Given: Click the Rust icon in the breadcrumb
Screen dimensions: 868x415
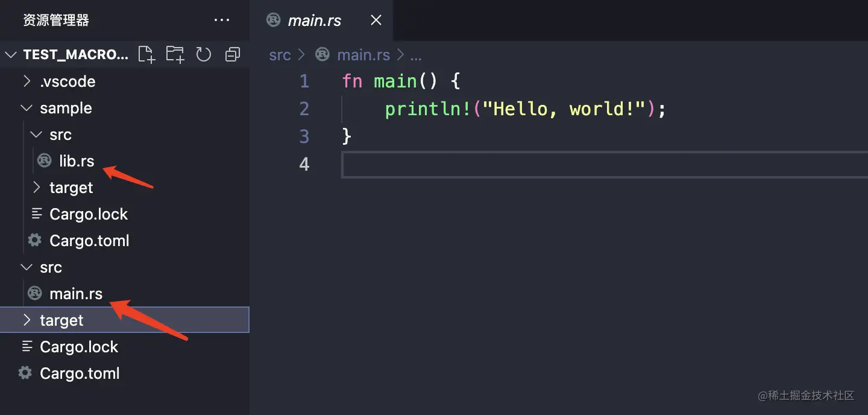Looking at the screenshot, I should pos(323,54).
